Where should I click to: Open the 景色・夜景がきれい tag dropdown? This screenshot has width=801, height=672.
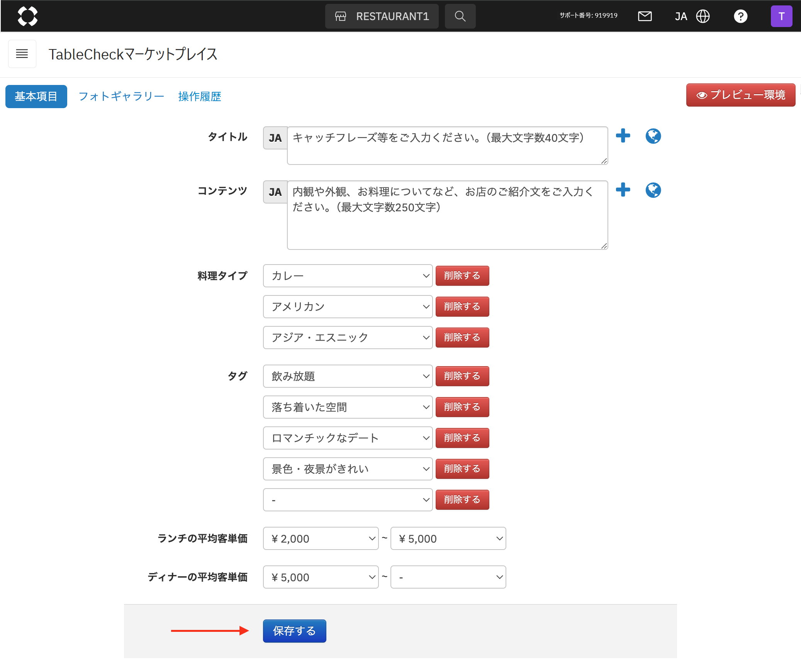click(348, 469)
